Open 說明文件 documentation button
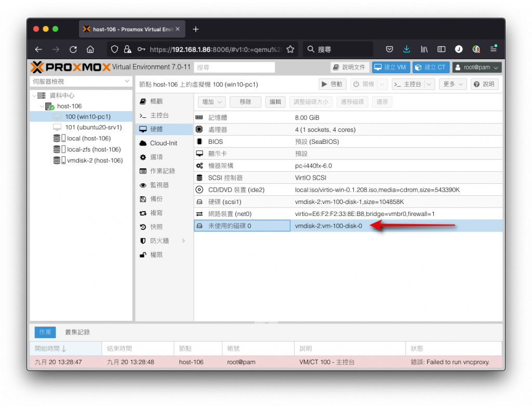The image size is (532, 406). [350, 67]
